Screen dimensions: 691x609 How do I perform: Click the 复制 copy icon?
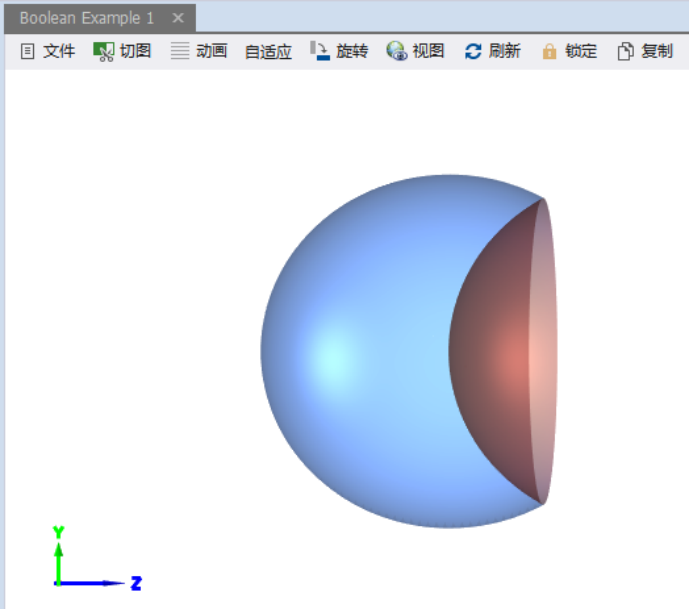pos(625,51)
